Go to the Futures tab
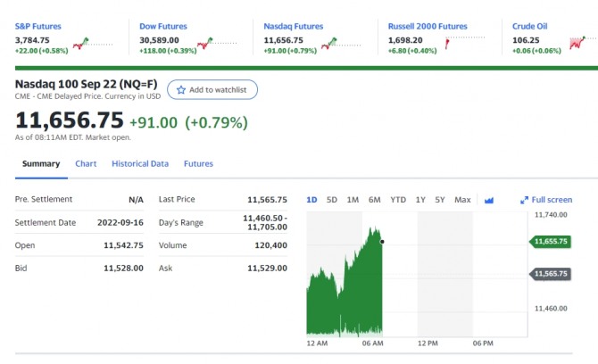The height and width of the screenshot is (364, 598). [x=198, y=164]
